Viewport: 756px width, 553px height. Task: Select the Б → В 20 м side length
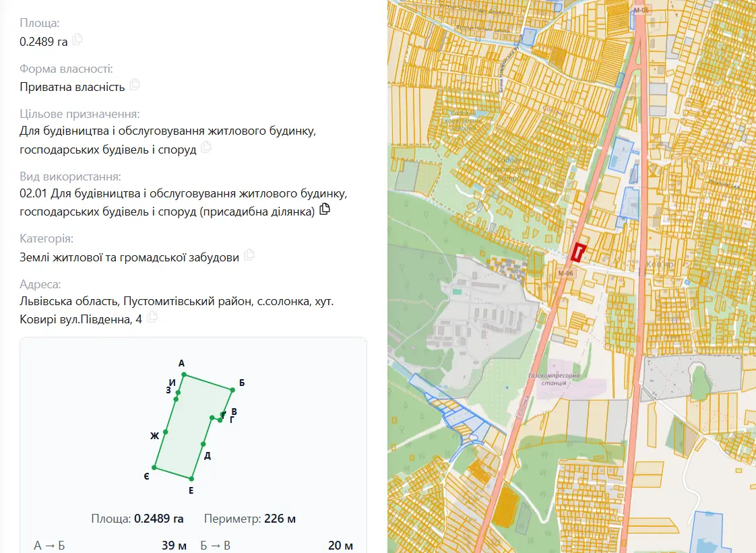[x=277, y=546]
